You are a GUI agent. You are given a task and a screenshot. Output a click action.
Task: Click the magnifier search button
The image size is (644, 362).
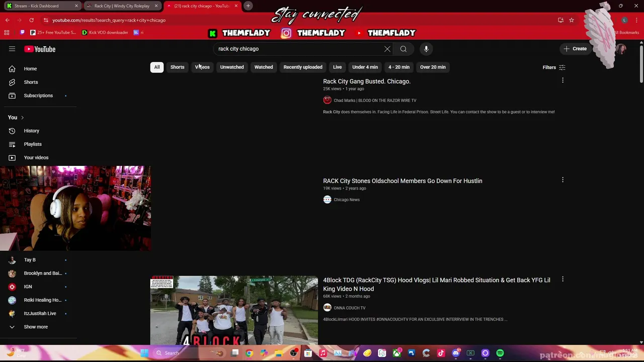coord(404,49)
